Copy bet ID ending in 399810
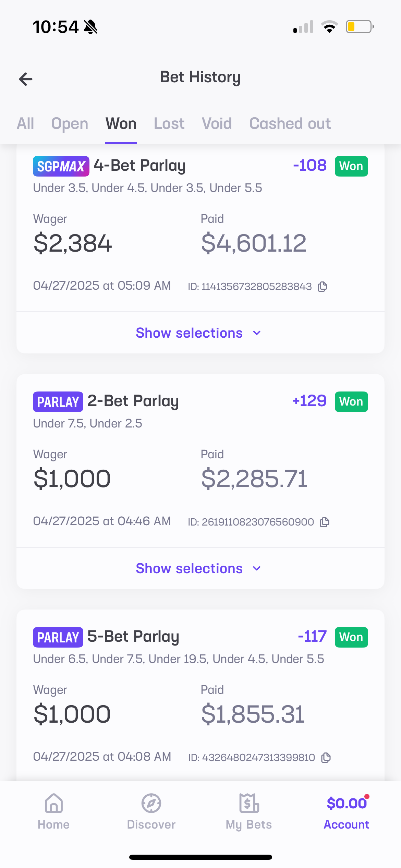 [326, 758]
